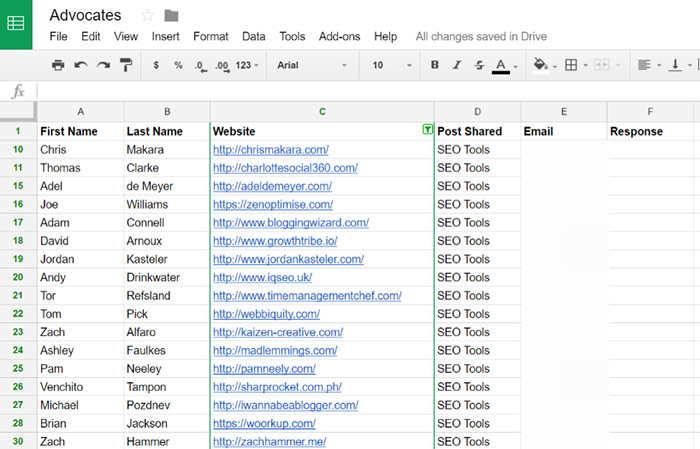Open the chrismakara.com link

pos(270,150)
